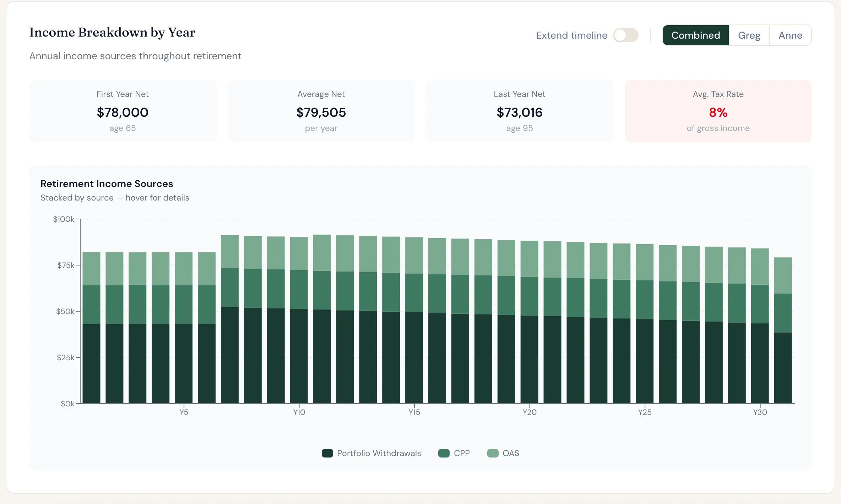Click the First Year Net card

point(123,111)
